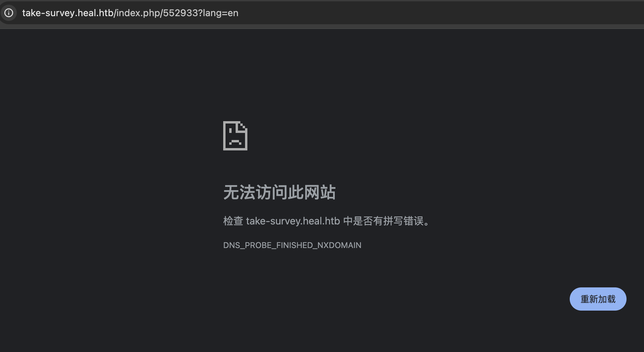Click the 无法 characters in the heading
Image resolution: width=644 pixels, height=352 pixels.
tap(239, 192)
